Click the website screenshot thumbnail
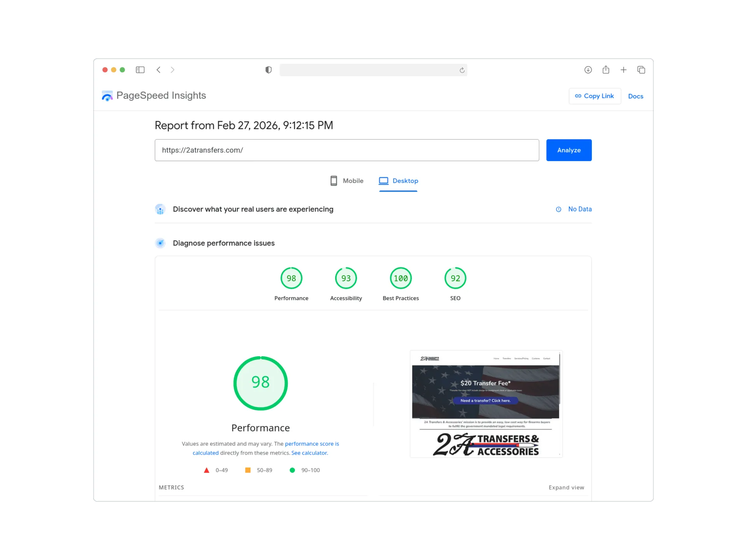This screenshot has width=747, height=560. point(486,404)
